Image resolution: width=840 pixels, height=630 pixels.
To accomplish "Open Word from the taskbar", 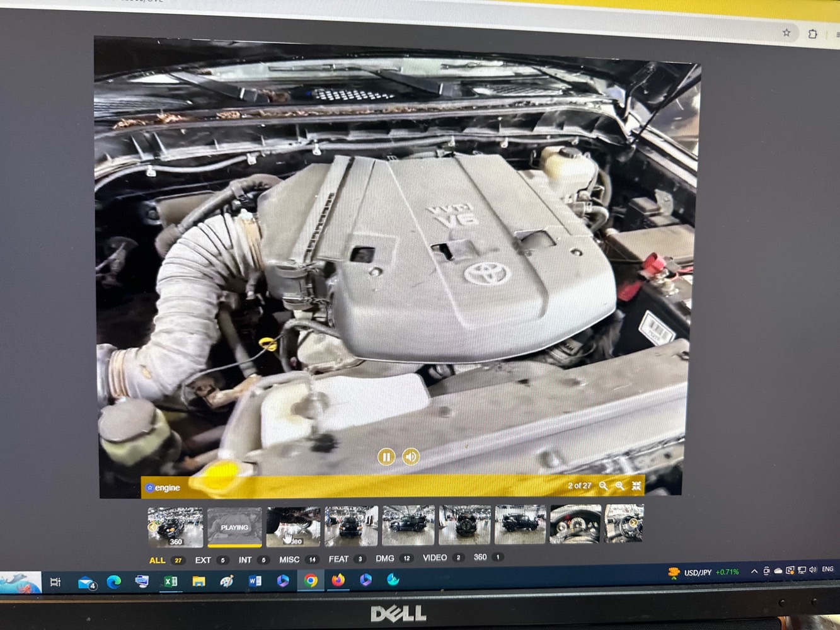I will click(x=255, y=581).
